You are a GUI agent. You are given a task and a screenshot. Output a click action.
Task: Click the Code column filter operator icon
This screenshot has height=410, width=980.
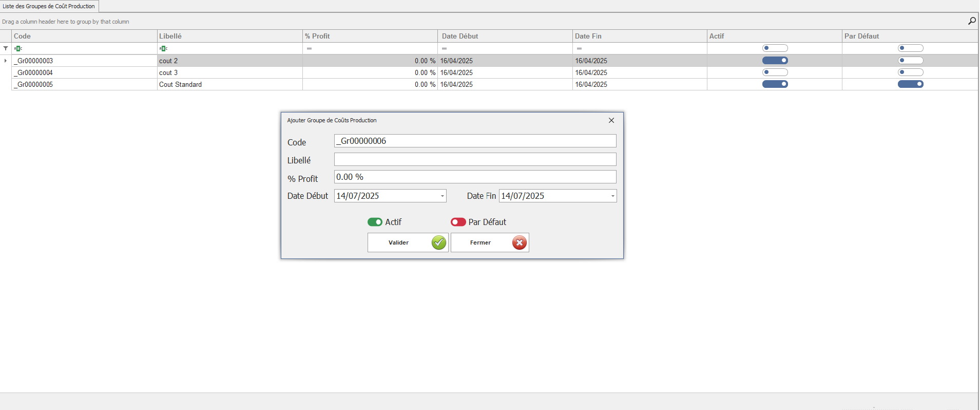tap(18, 48)
